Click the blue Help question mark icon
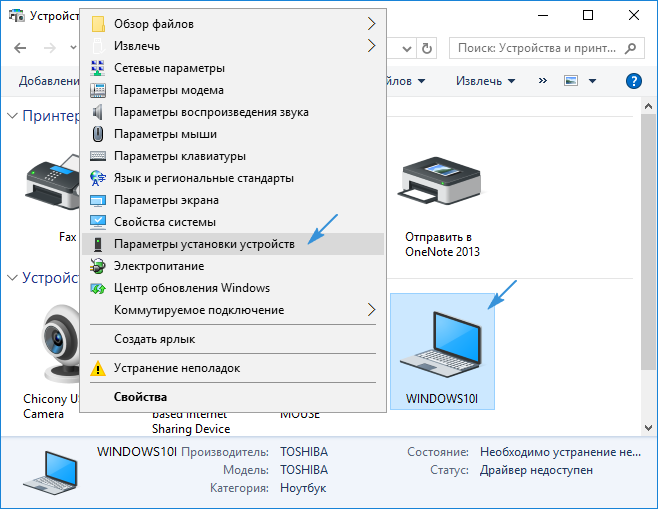The image size is (658, 509). [632, 81]
